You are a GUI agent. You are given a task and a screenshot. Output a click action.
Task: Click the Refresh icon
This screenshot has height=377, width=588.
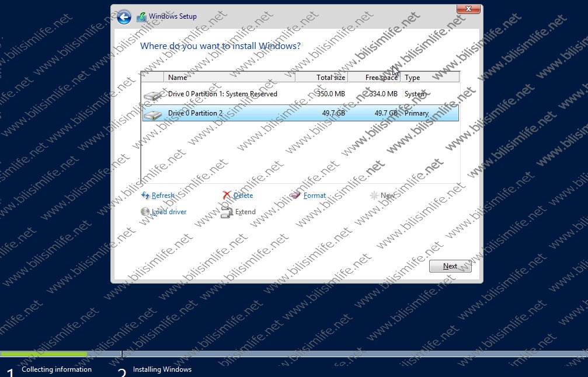[x=145, y=196]
